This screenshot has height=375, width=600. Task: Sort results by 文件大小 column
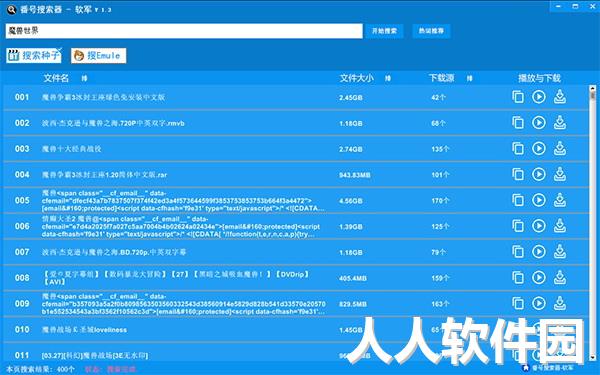coord(388,78)
